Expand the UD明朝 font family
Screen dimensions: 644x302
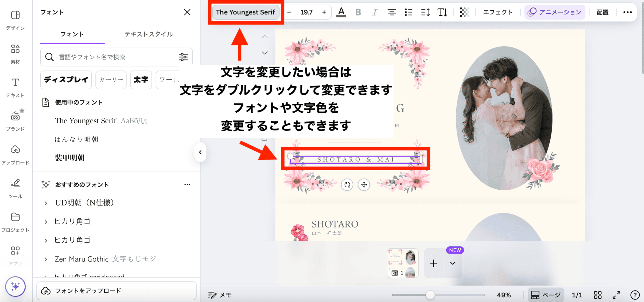tap(46, 203)
